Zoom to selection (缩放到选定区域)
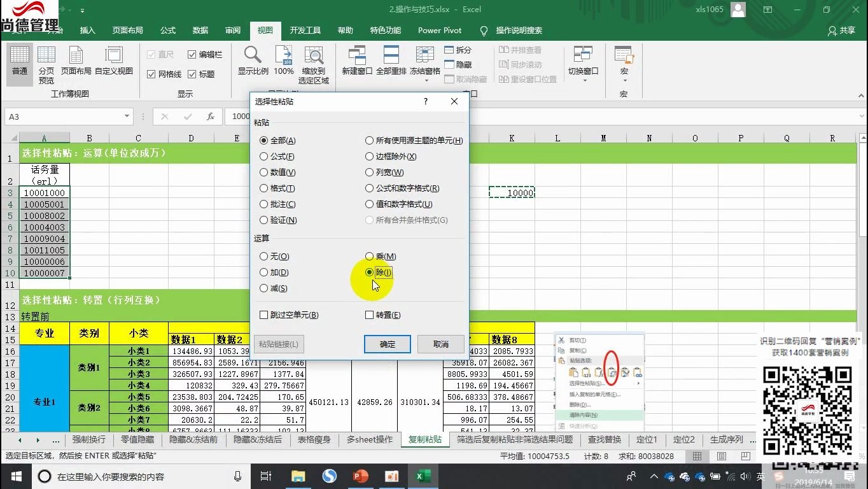This screenshot has height=489, width=868. pyautogui.click(x=314, y=65)
